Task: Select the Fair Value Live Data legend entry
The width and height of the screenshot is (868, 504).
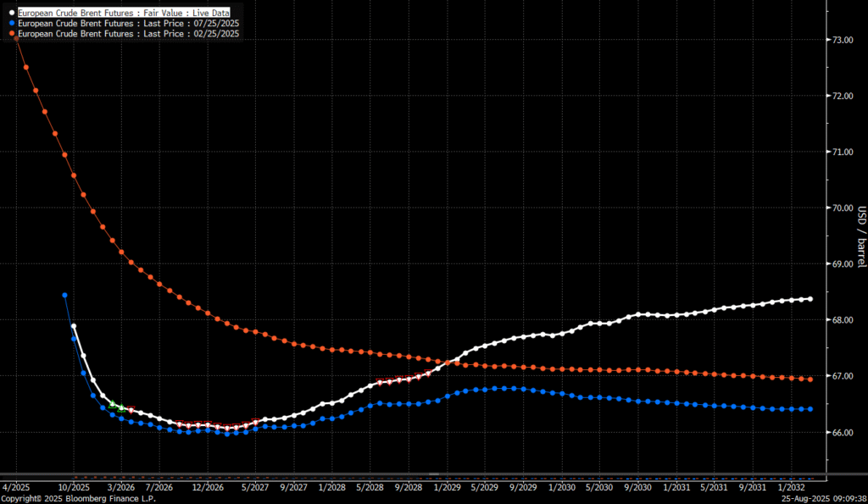Action: [x=124, y=13]
